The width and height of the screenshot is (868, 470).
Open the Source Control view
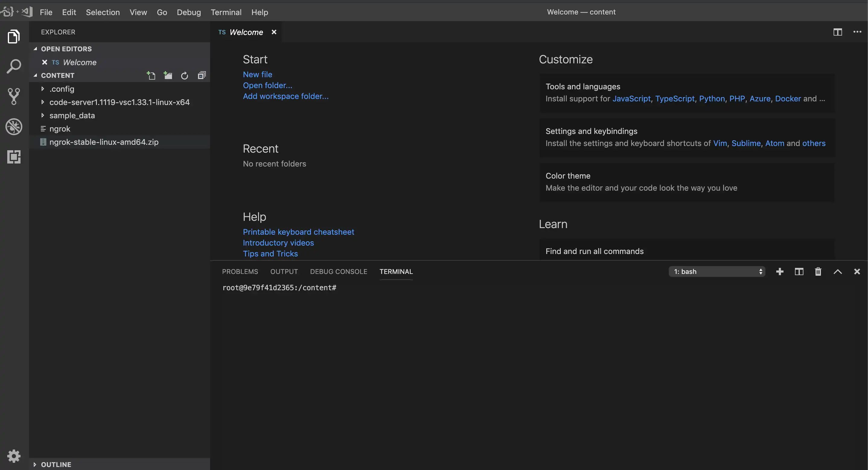click(14, 96)
